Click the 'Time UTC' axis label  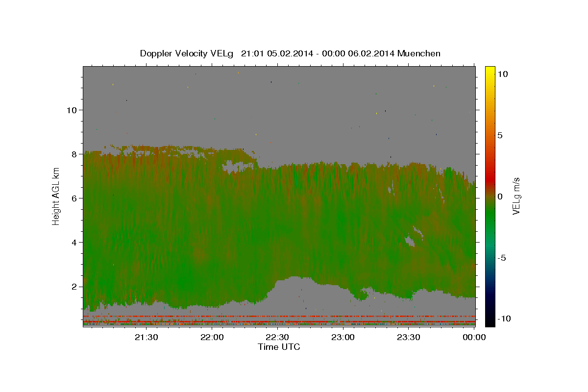(x=279, y=347)
